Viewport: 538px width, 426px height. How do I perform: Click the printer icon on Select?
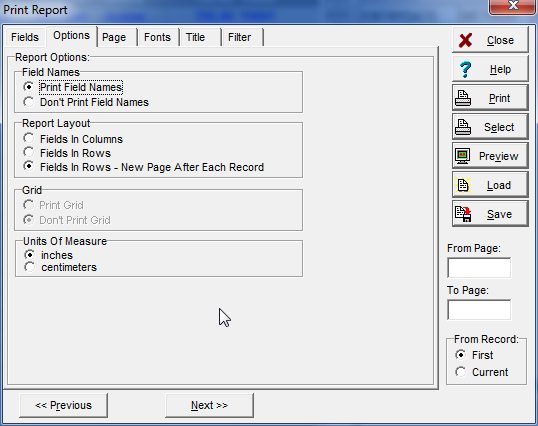pyautogui.click(x=463, y=127)
